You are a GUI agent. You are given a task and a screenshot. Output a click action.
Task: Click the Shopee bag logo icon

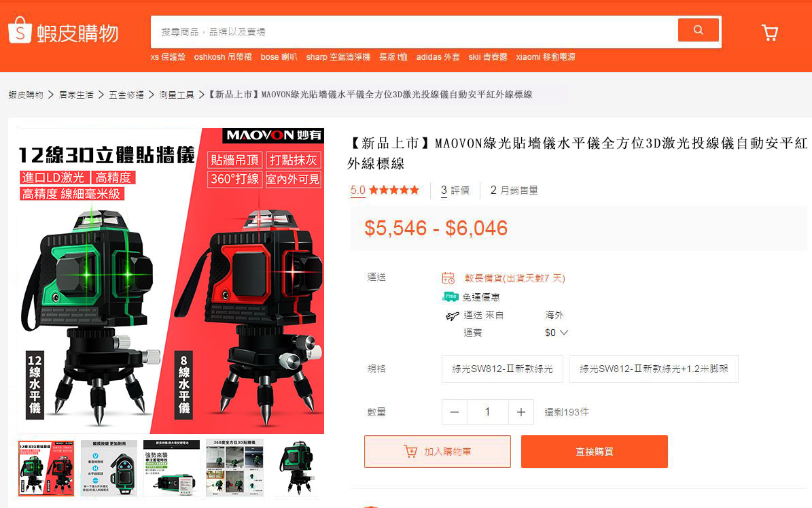20,31
